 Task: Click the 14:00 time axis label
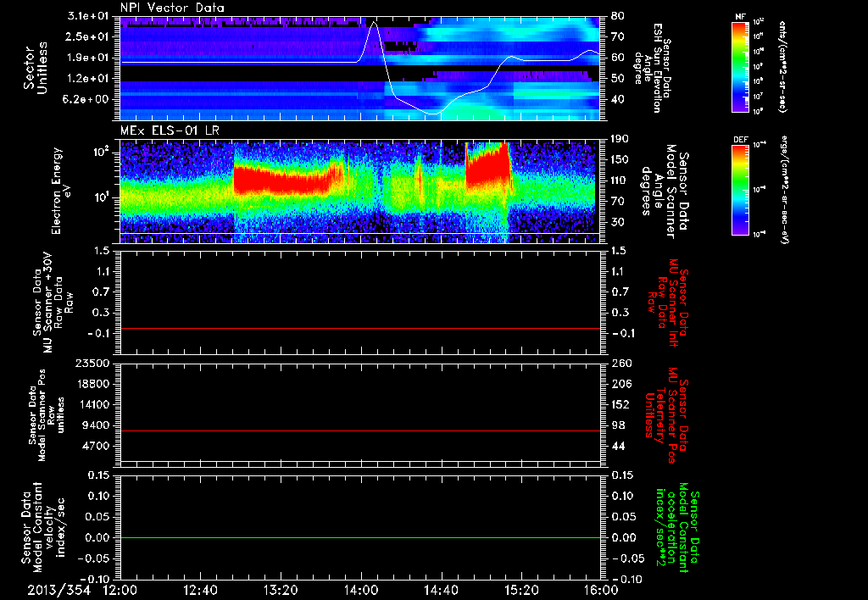click(x=361, y=590)
